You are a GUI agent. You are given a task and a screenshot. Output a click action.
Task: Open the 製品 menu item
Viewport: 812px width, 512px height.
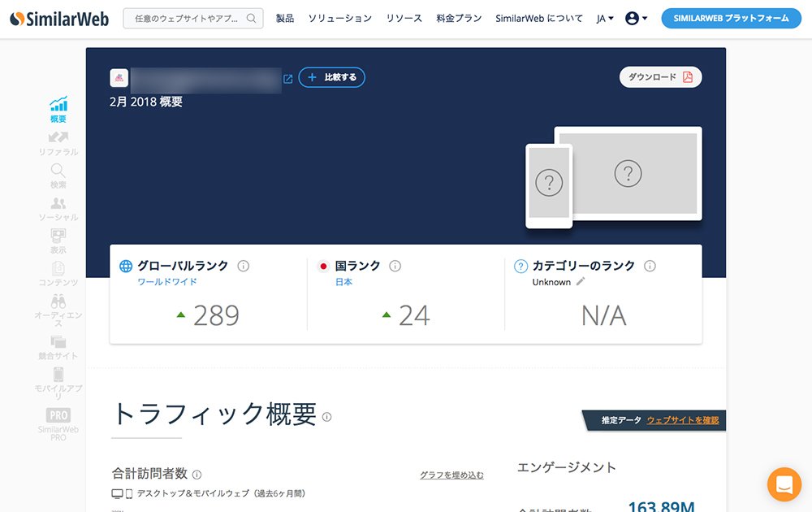(x=285, y=19)
